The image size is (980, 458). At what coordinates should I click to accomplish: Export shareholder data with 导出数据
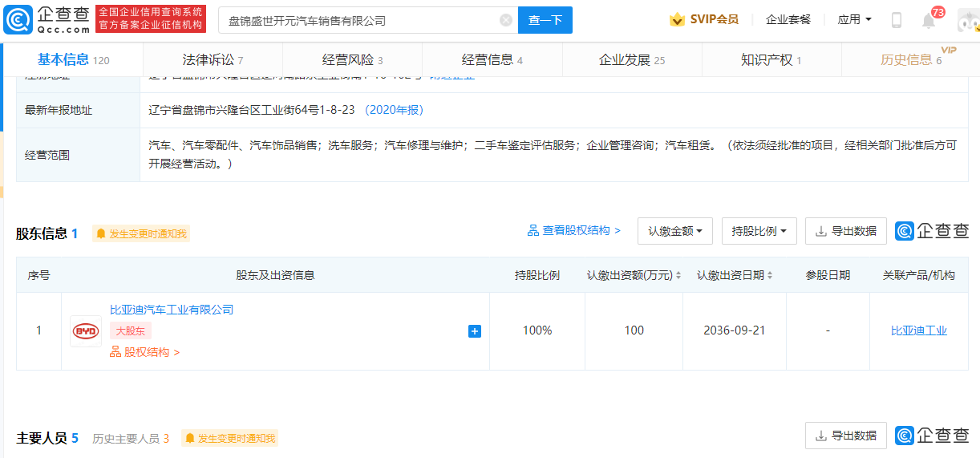point(846,231)
